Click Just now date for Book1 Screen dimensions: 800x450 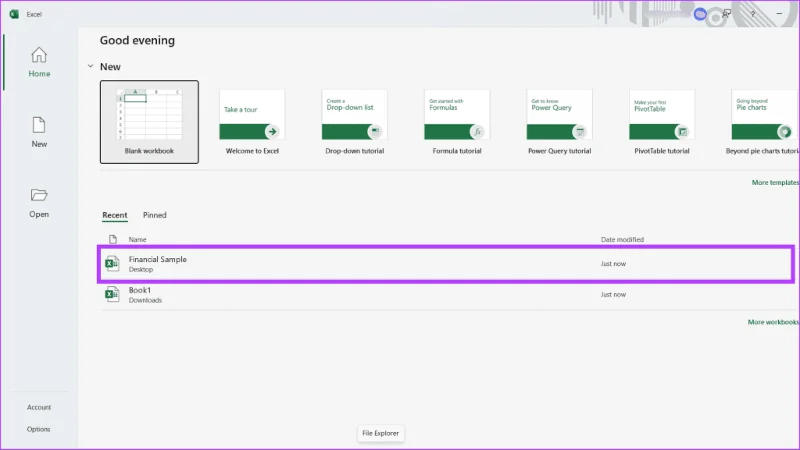pos(613,294)
